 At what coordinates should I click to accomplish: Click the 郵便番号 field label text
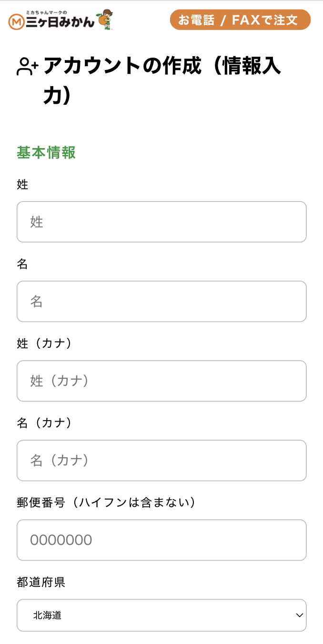click(x=105, y=502)
